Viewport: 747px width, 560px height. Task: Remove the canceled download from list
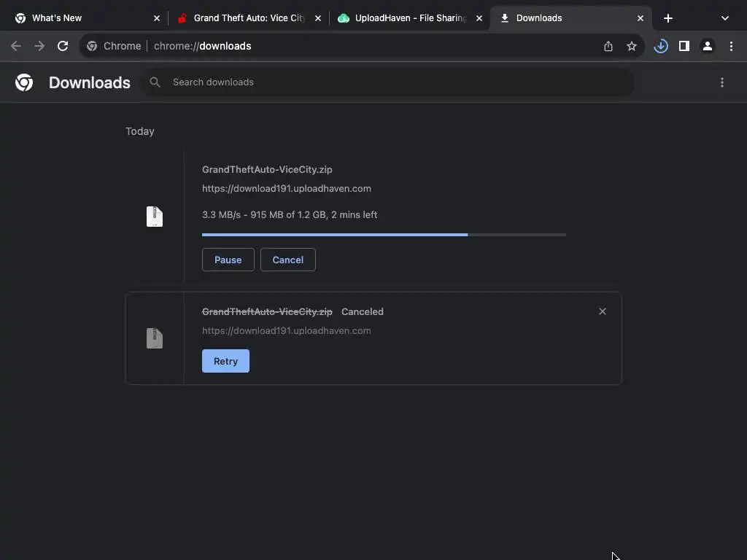(602, 311)
